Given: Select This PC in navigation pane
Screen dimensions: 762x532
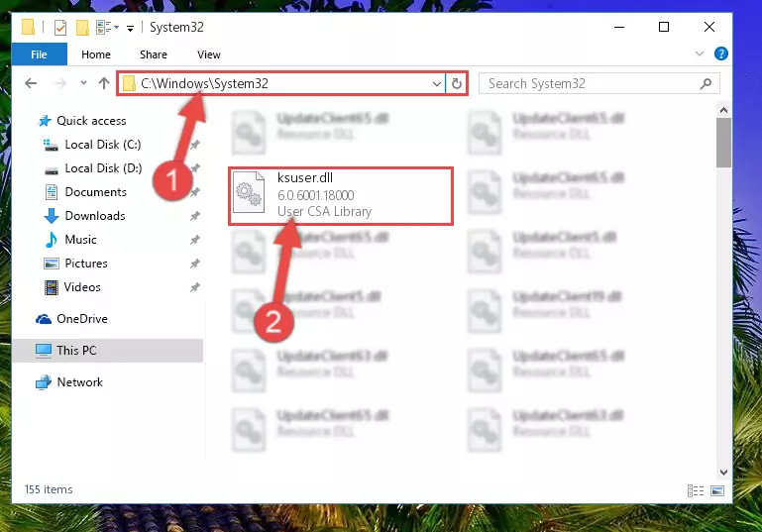Looking at the screenshot, I should point(76,351).
